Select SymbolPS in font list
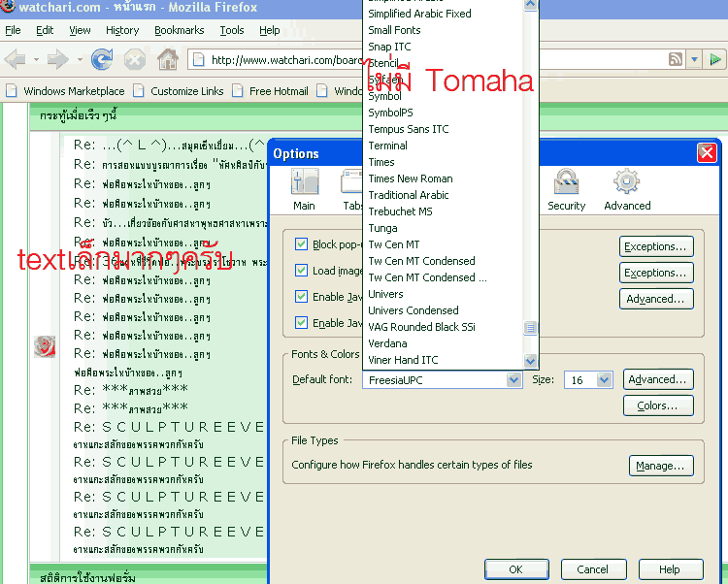The image size is (728, 584). (x=390, y=113)
